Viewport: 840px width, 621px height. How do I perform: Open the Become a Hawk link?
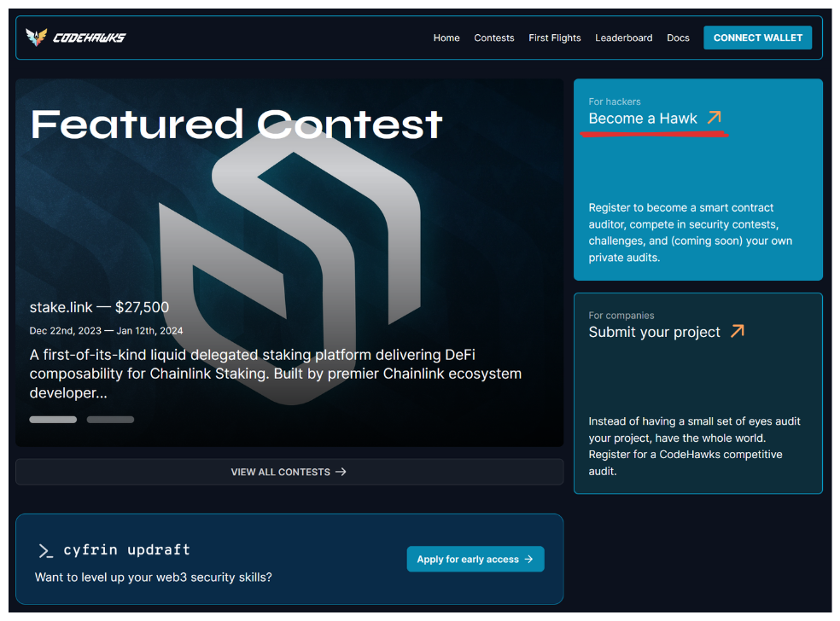pyautogui.click(x=643, y=119)
